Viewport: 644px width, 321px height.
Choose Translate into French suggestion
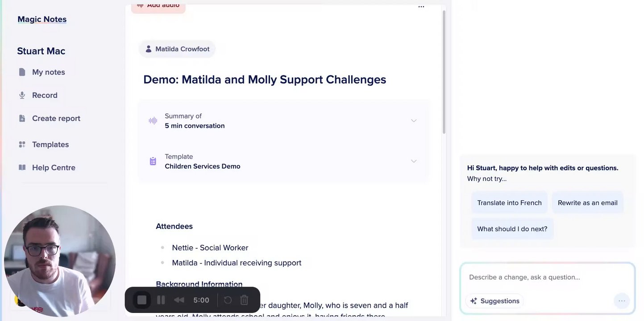tap(509, 203)
